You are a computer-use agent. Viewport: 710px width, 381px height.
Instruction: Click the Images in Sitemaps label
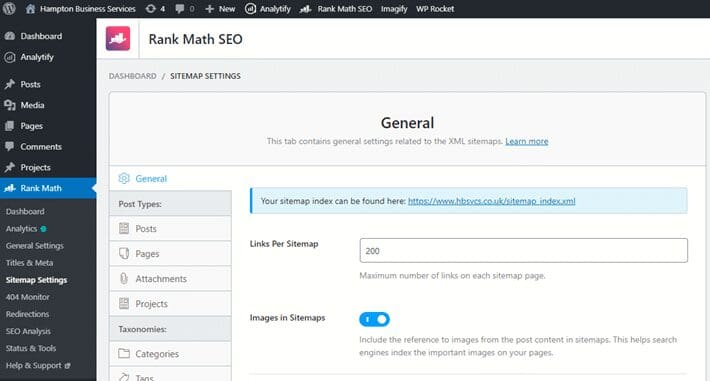[288, 318]
